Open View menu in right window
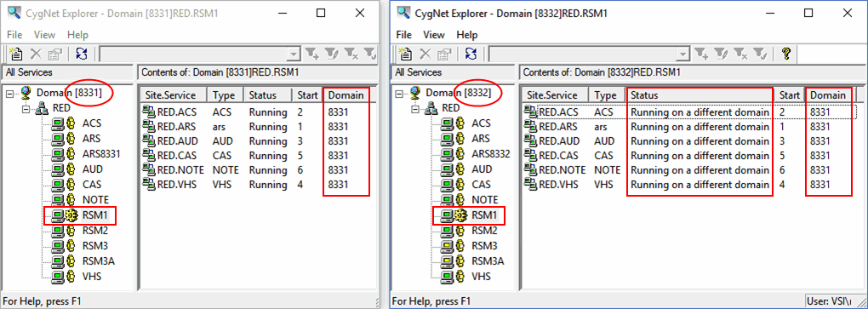This screenshot has height=309, width=868. tap(433, 34)
